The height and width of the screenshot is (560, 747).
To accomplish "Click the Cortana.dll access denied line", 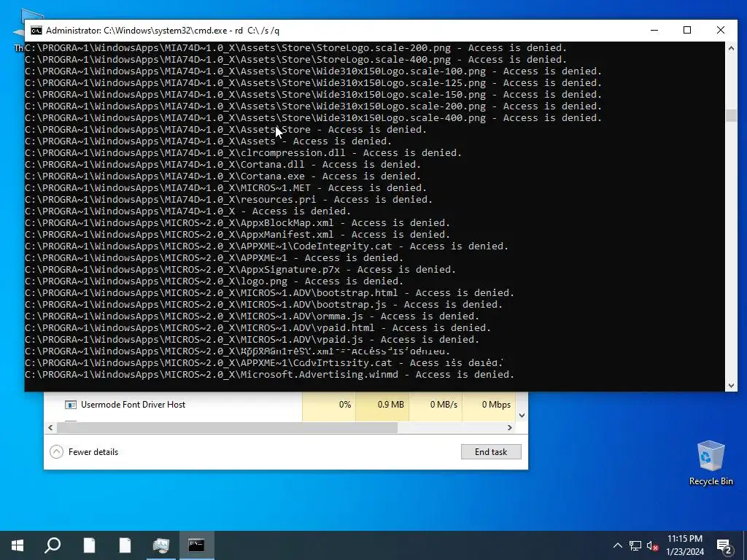I will tap(223, 165).
